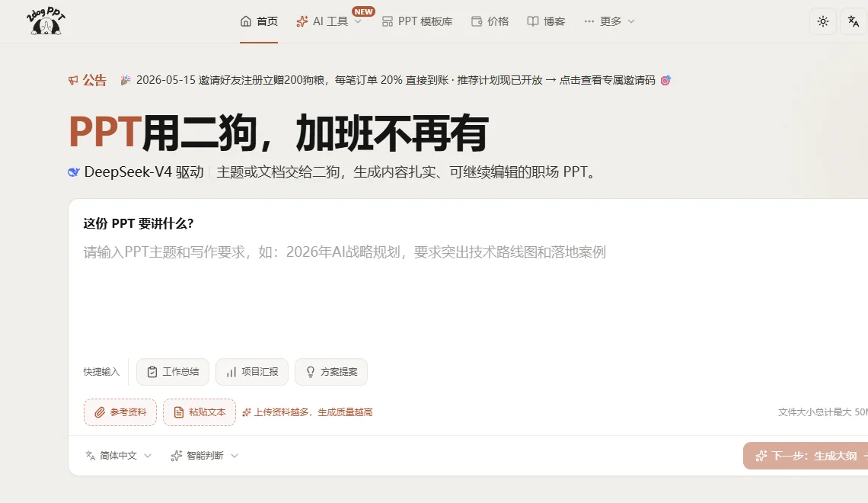Select the 工作总结 quick input
Viewport: 868px width, 503px height.
[173, 372]
